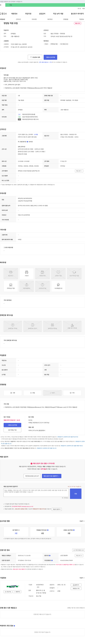Click the 기타 screening step icon
85x644 pixels.
point(72,393)
